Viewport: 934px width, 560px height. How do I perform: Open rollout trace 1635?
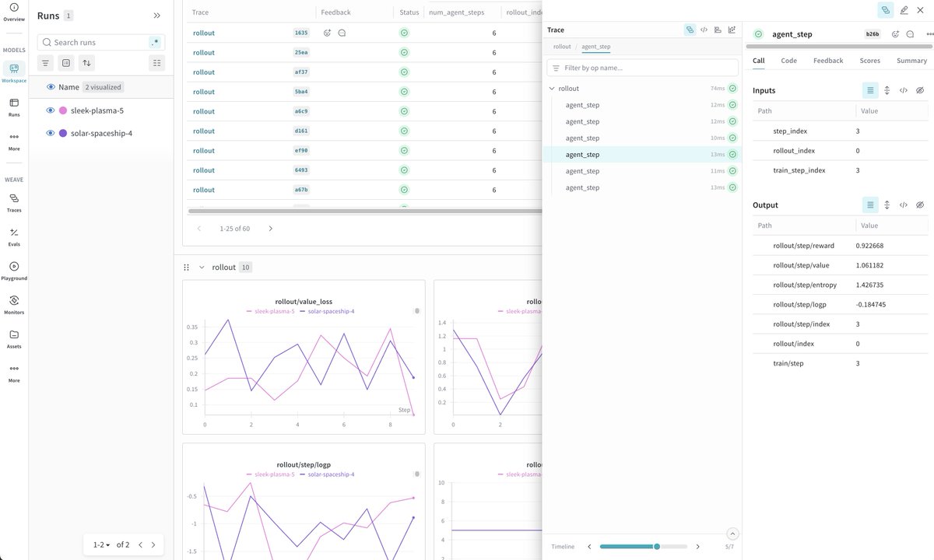[x=204, y=33]
